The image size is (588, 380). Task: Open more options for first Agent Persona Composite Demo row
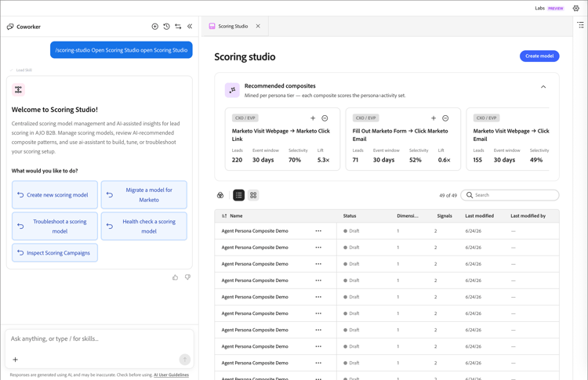[x=318, y=231]
